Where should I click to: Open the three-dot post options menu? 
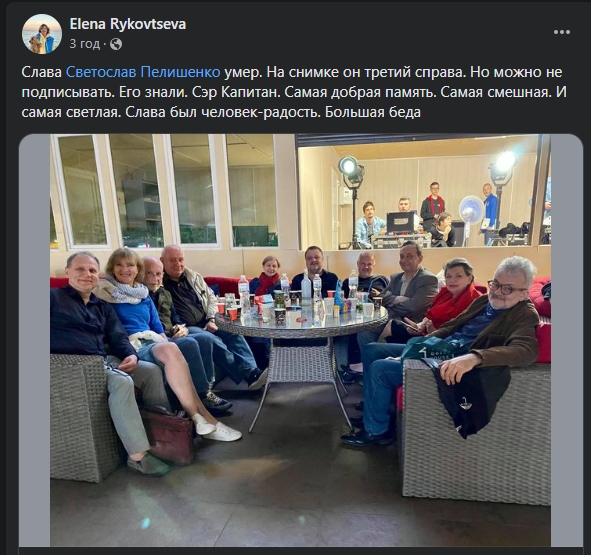pyautogui.click(x=562, y=32)
